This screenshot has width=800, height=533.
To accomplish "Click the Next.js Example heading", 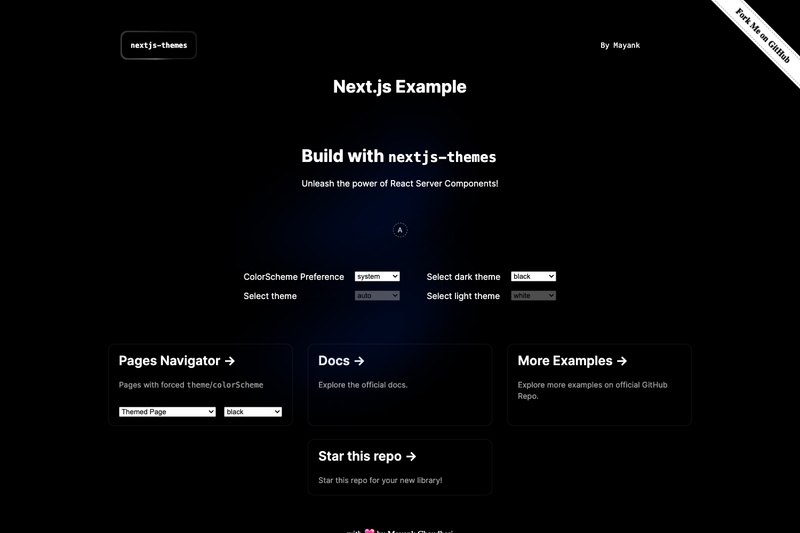I will click(x=400, y=87).
